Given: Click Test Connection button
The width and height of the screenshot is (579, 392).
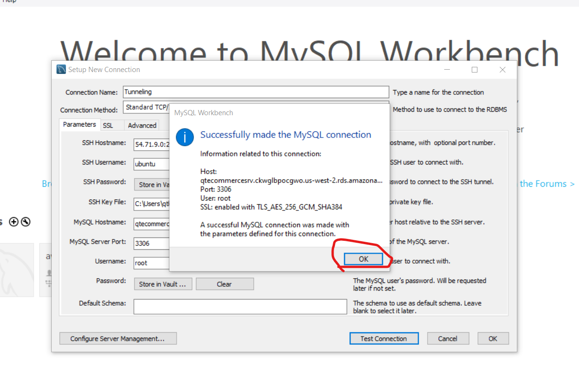Looking at the screenshot, I should (x=383, y=338).
